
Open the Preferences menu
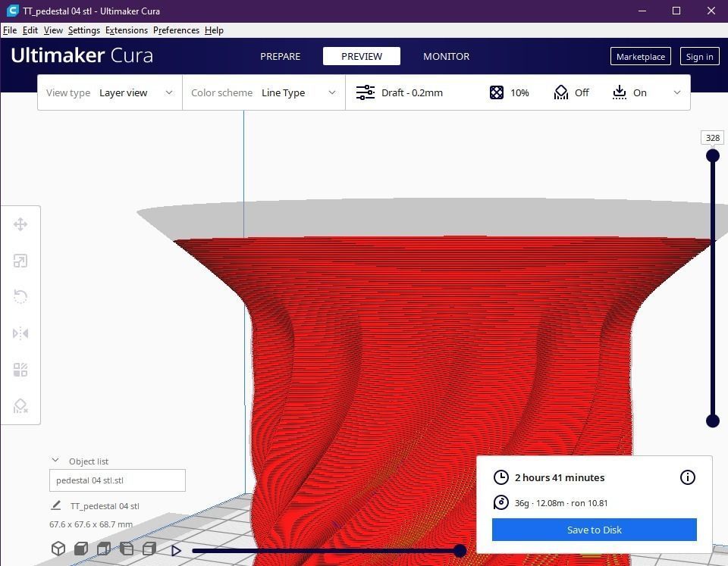coord(176,30)
